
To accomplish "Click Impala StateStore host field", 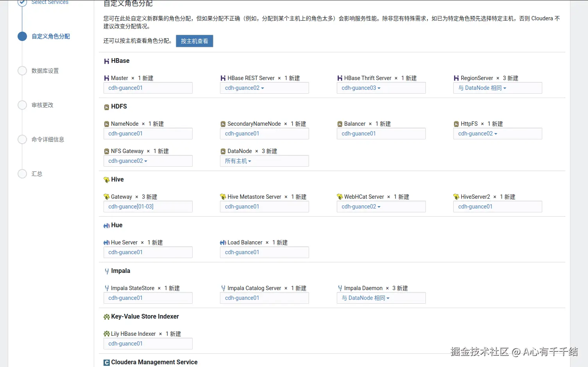I will point(148,298).
